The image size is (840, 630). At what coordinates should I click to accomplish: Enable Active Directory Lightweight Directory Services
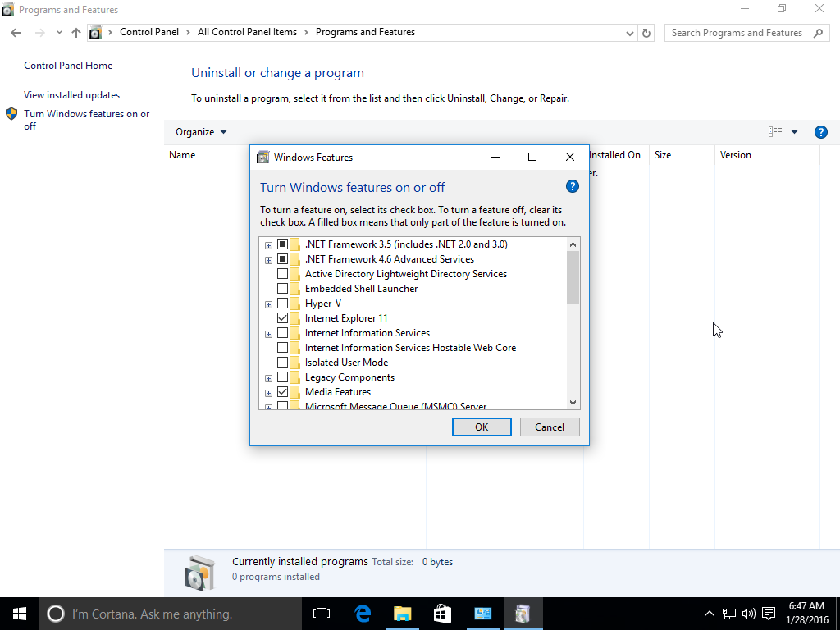[x=282, y=274]
